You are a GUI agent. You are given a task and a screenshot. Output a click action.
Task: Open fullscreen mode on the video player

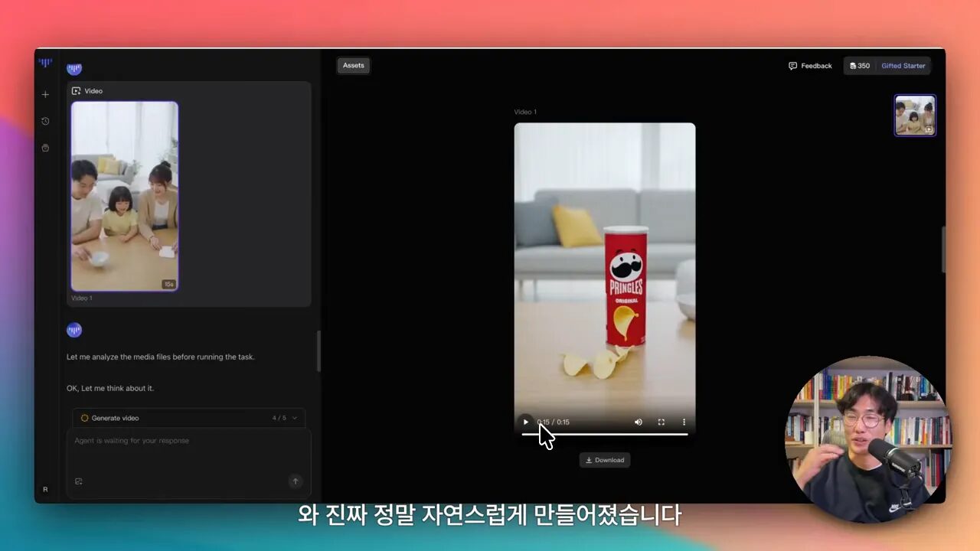[x=661, y=422]
